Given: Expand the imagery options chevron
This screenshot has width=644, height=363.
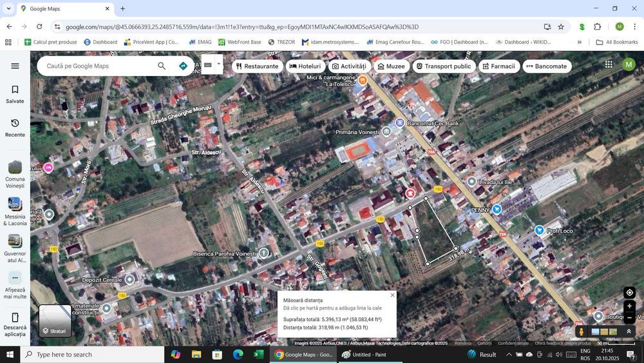Looking at the screenshot, I should click(629, 331).
